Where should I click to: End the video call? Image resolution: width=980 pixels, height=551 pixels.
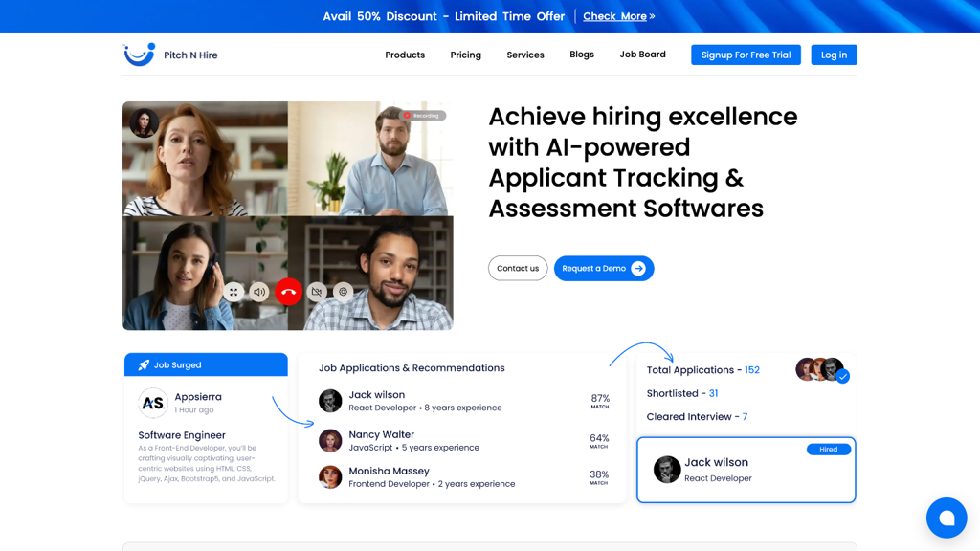pyautogui.click(x=288, y=292)
